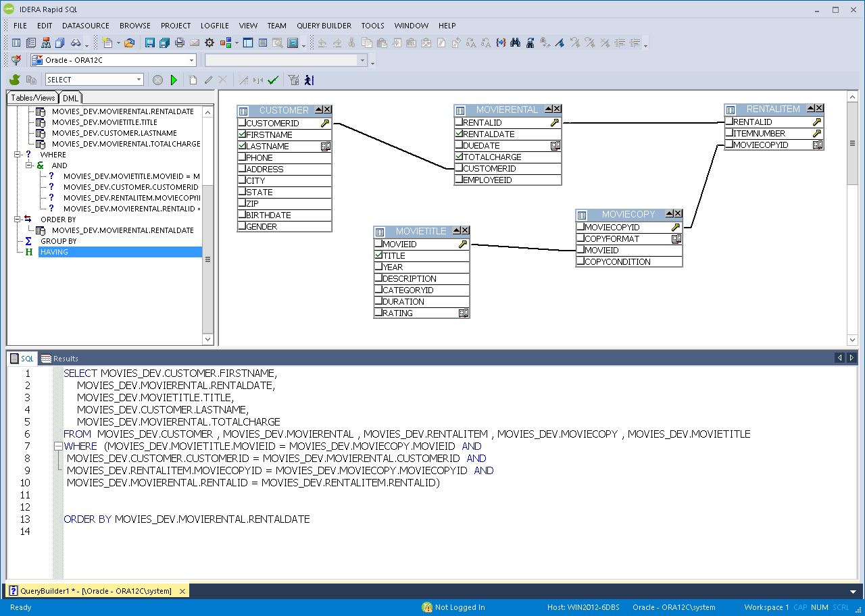Select the HAVING node in the query tree

pos(54,251)
